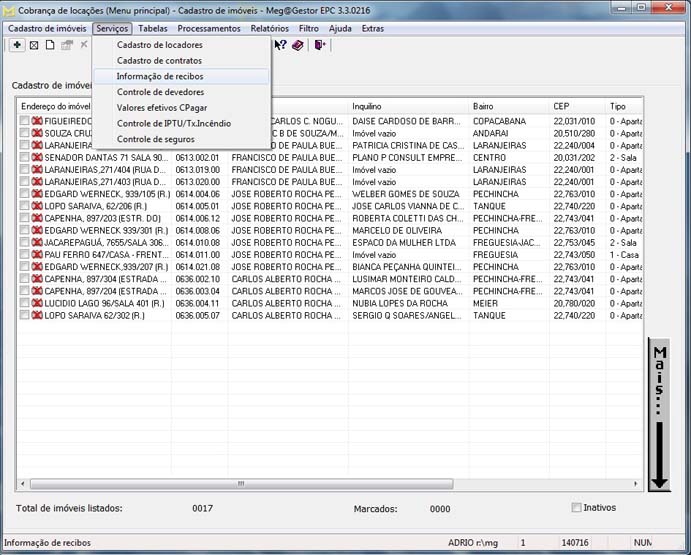
Task: Click the context help arrow icon
Action: [281, 45]
